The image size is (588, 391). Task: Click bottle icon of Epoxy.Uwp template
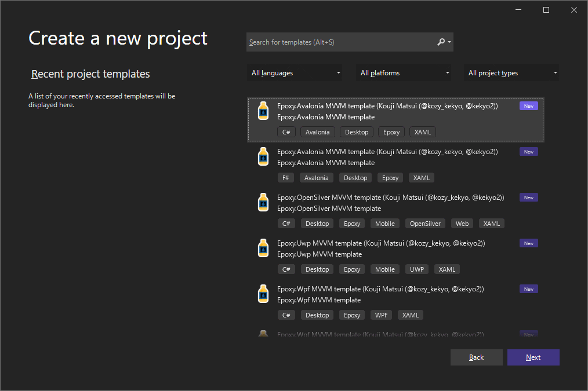tap(263, 248)
